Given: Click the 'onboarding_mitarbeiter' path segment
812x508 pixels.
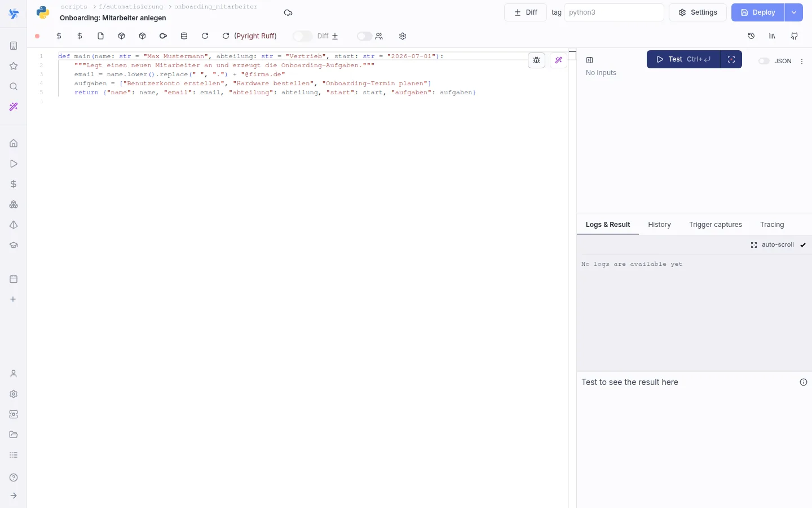Looking at the screenshot, I should tap(215, 7).
